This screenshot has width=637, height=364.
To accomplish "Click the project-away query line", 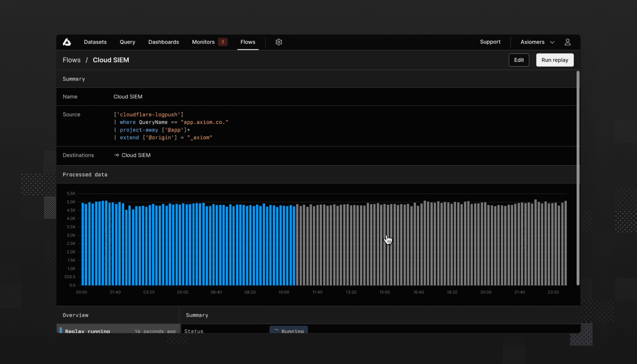I will pyautogui.click(x=152, y=130).
